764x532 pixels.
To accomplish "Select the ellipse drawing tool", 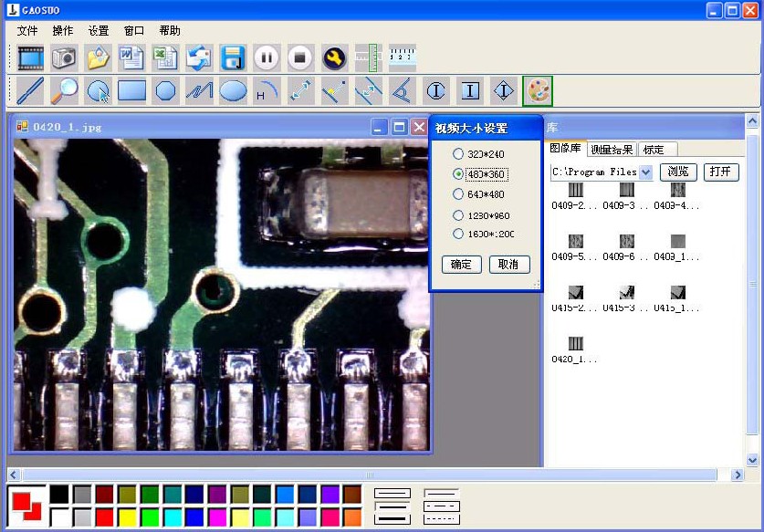I will point(233,90).
